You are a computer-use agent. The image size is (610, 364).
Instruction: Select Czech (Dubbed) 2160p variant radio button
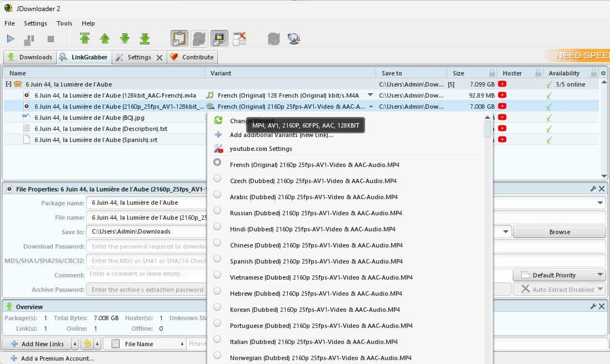pyautogui.click(x=217, y=179)
